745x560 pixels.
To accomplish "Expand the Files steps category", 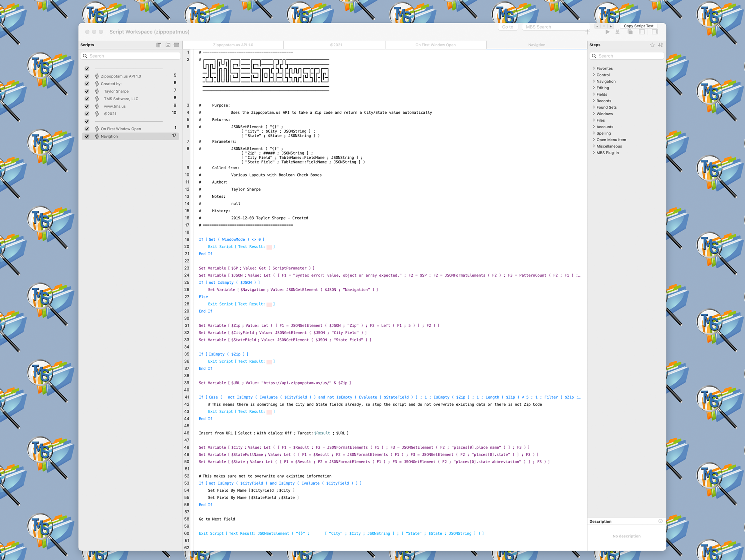I will (x=594, y=120).
